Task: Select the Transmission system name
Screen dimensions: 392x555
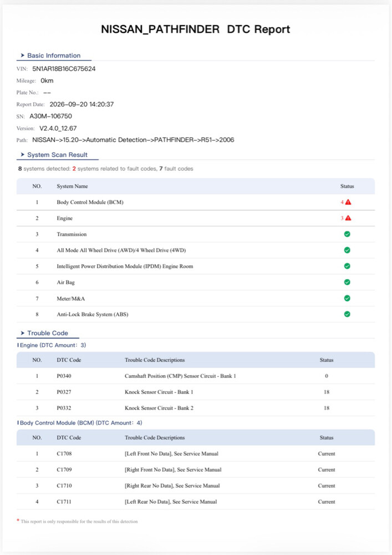Action: pyautogui.click(x=72, y=234)
